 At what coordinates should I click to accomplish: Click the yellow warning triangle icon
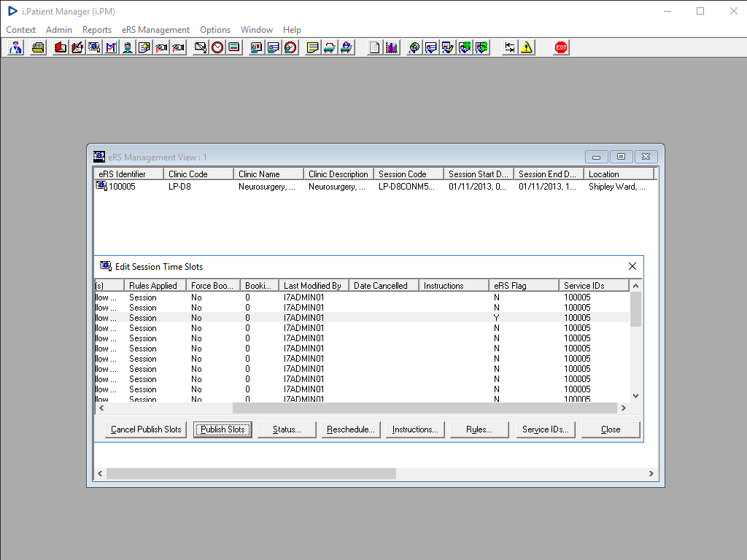527,47
